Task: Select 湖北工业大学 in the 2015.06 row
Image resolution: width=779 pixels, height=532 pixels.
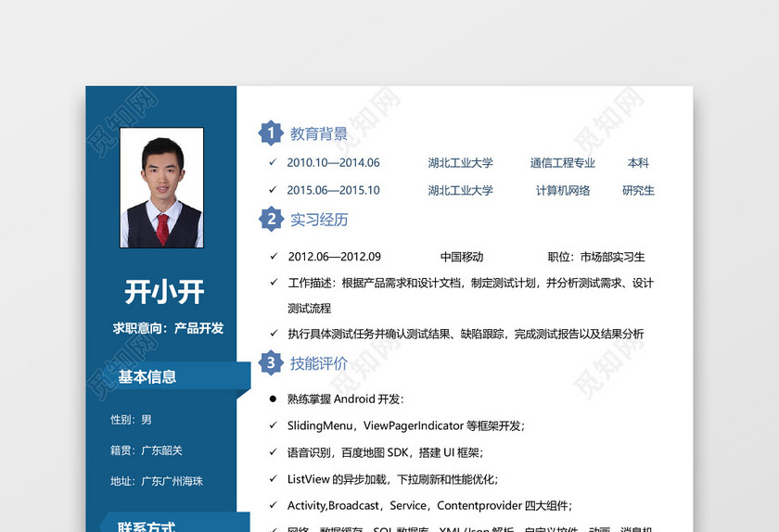Action: point(461,190)
